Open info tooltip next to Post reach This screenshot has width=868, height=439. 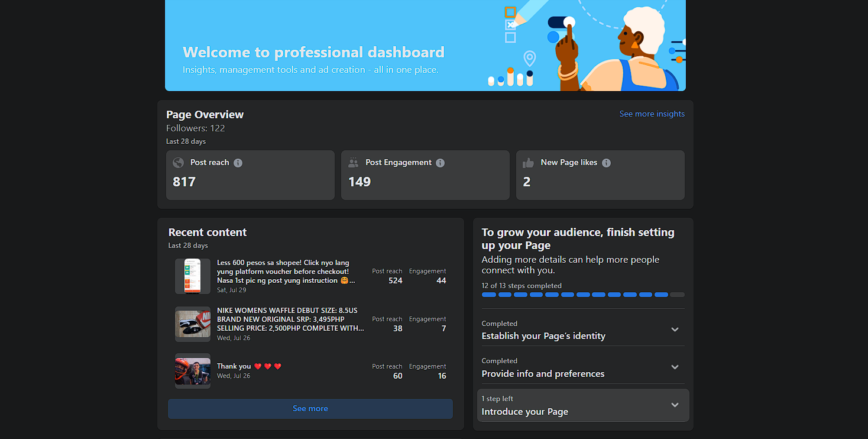pyautogui.click(x=238, y=163)
